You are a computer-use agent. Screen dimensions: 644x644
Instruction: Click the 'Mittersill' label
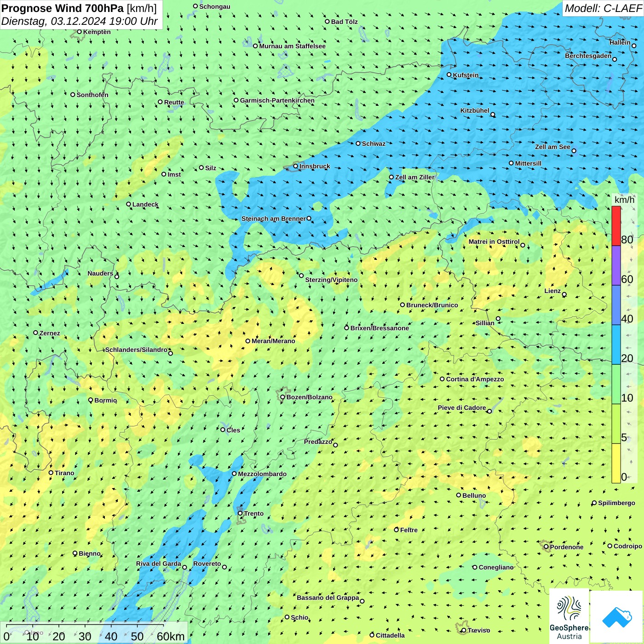click(x=528, y=163)
